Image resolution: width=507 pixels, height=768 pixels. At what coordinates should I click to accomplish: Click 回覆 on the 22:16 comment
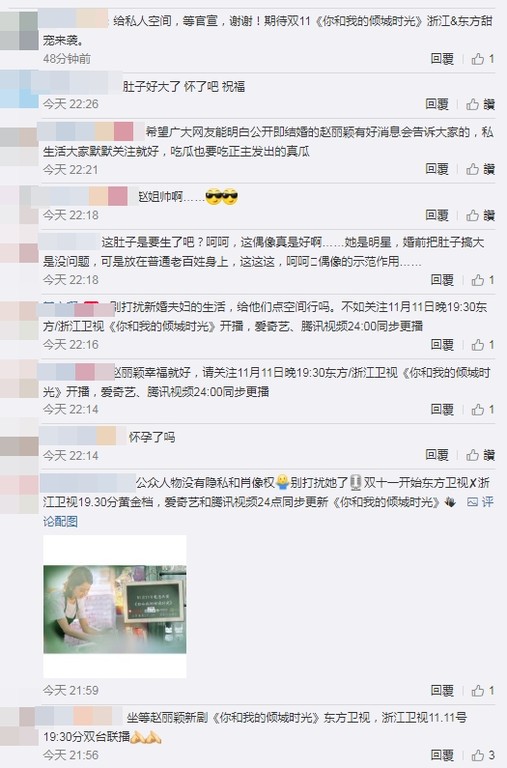442,345
